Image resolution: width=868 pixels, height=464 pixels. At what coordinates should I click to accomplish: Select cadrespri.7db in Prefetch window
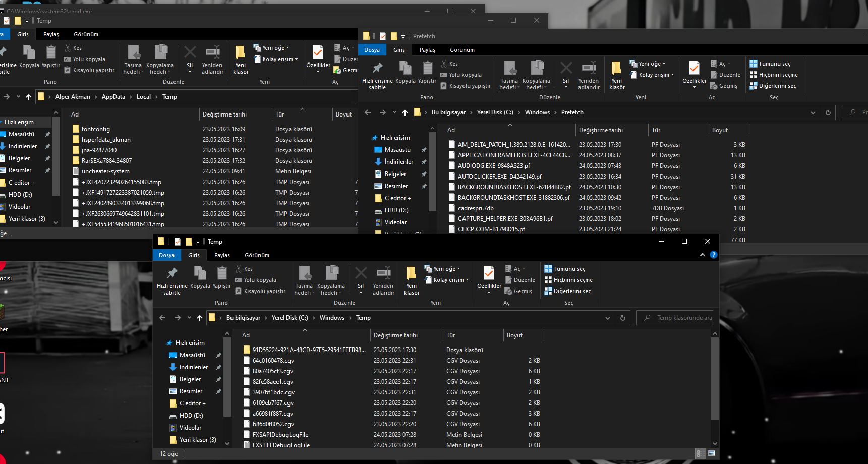click(476, 208)
